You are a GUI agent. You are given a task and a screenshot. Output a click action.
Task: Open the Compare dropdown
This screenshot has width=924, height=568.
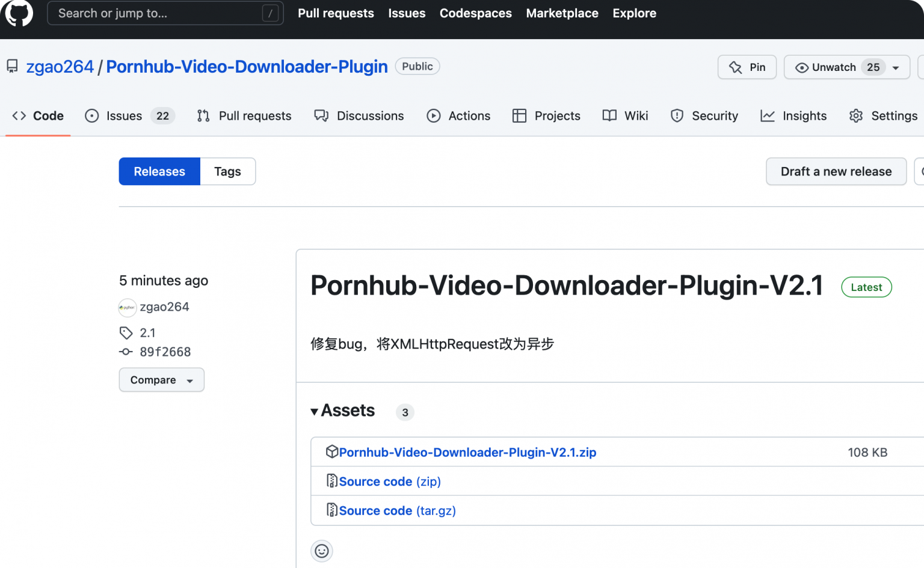161,380
